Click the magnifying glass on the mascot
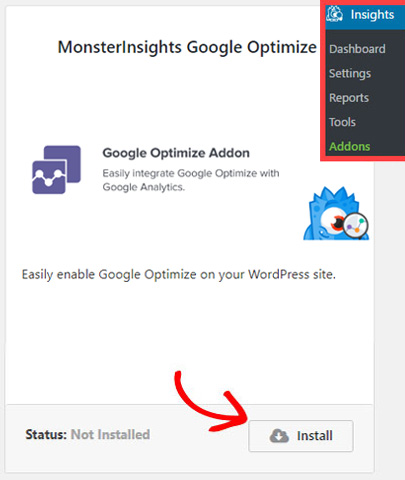Viewport: 405px width, 480px height. (x=356, y=226)
